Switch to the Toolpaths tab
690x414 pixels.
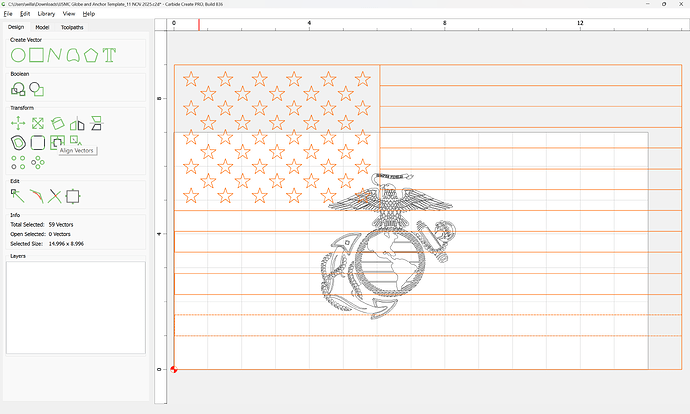click(x=73, y=27)
